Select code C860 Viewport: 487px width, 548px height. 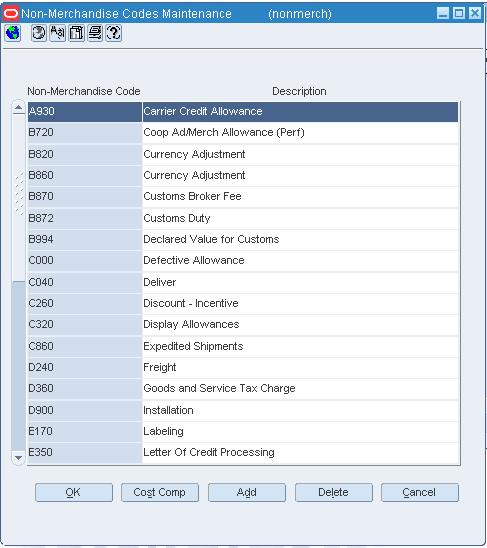click(85, 346)
